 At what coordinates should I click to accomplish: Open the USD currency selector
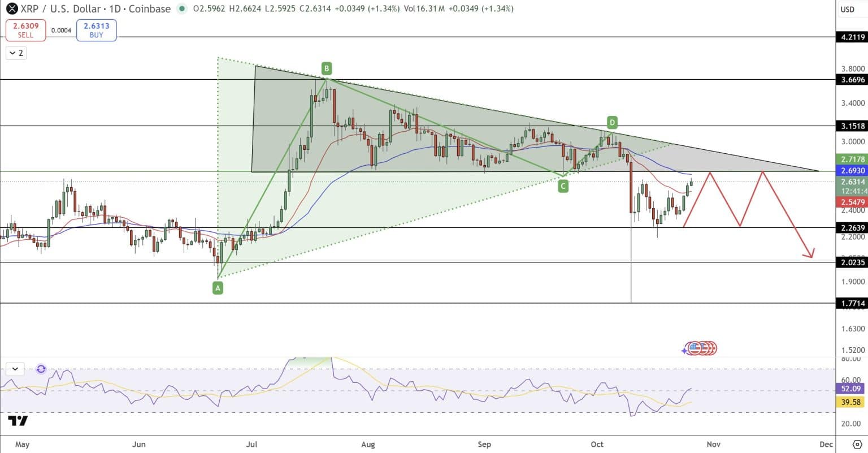(848, 9)
